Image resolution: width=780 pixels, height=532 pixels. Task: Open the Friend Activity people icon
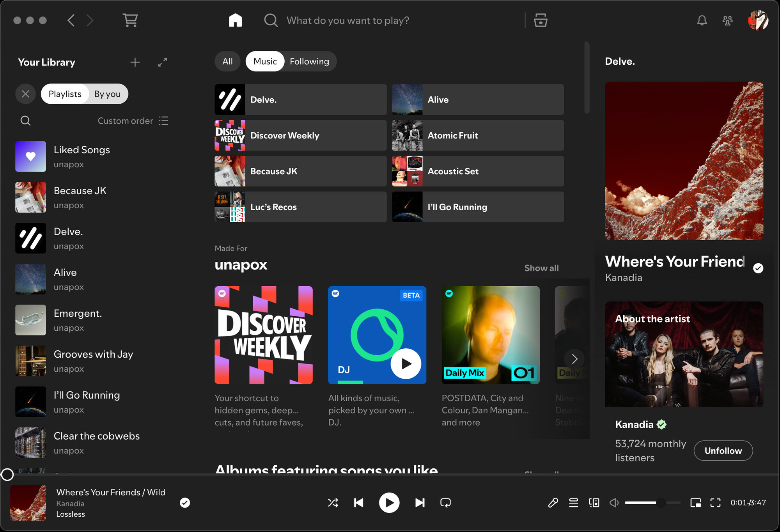[728, 20]
